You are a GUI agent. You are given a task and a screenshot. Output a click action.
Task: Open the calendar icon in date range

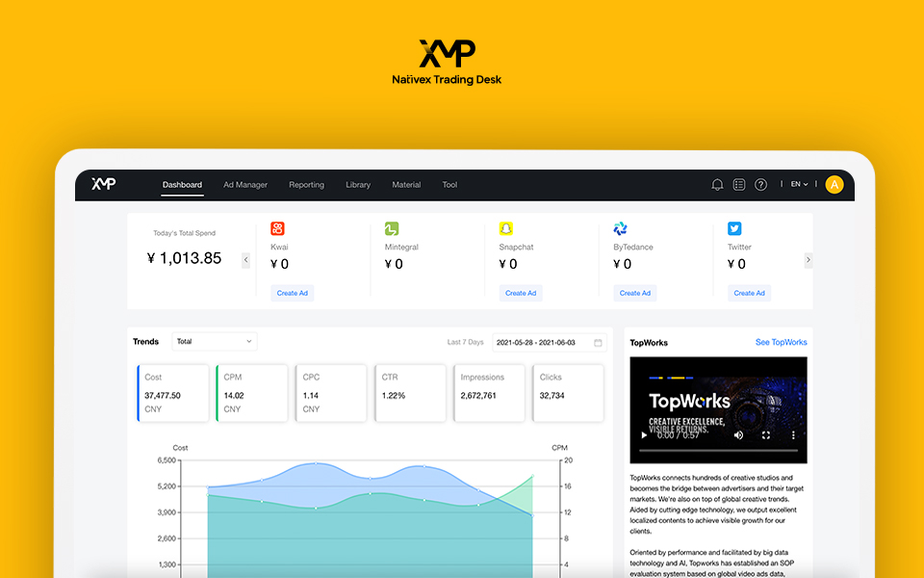tap(598, 343)
